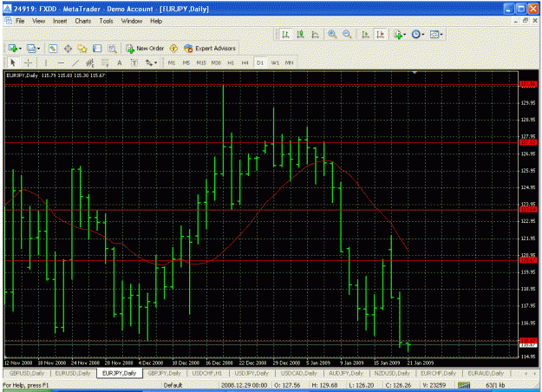Choose the horizontal line tool

(x=61, y=62)
